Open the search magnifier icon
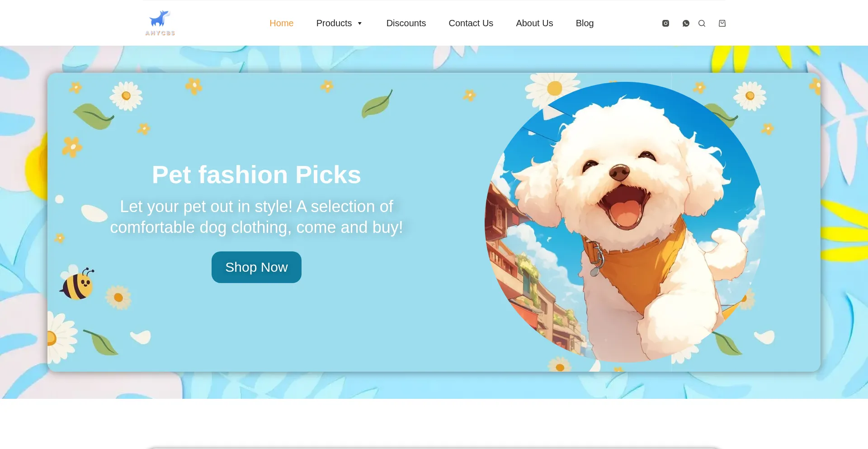 702,24
